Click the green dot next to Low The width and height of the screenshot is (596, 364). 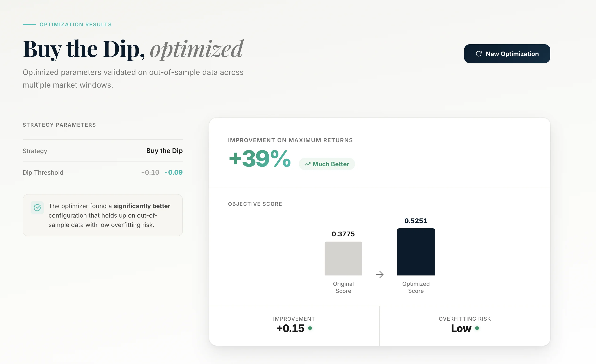pos(477,328)
